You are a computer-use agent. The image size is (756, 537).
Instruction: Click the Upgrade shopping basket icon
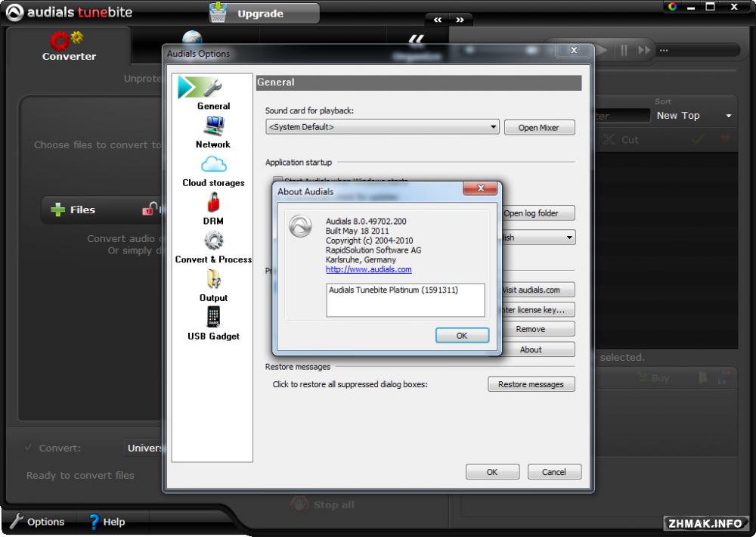(218, 13)
